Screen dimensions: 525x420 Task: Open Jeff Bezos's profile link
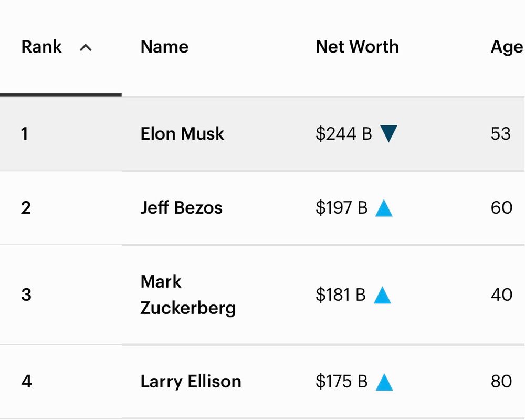pos(181,208)
